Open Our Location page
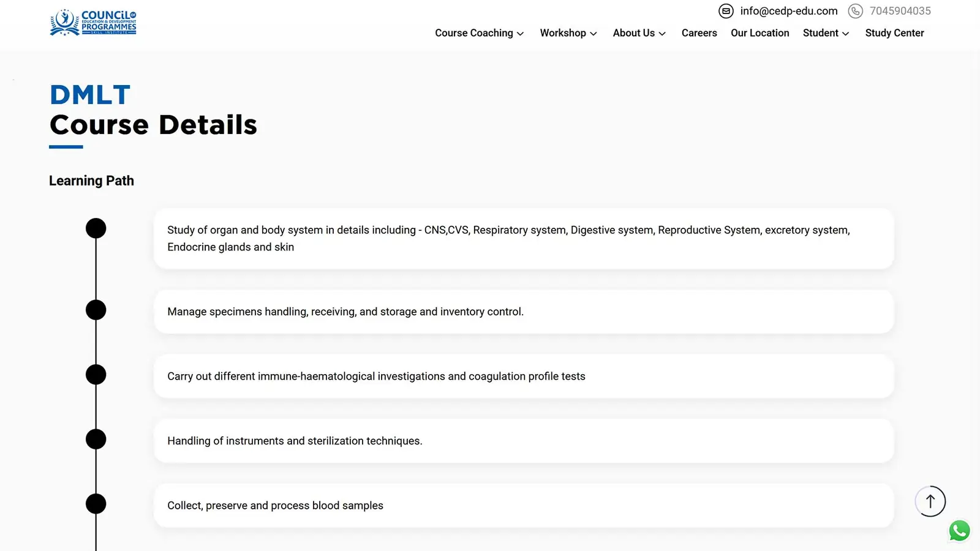 click(759, 33)
